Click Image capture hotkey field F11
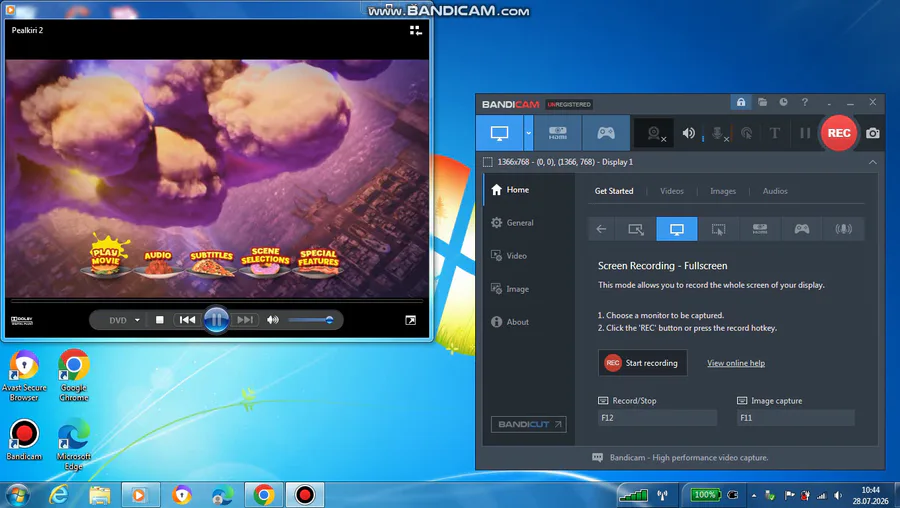This screenshot has height=508, width=900. [x=796, y=418]
